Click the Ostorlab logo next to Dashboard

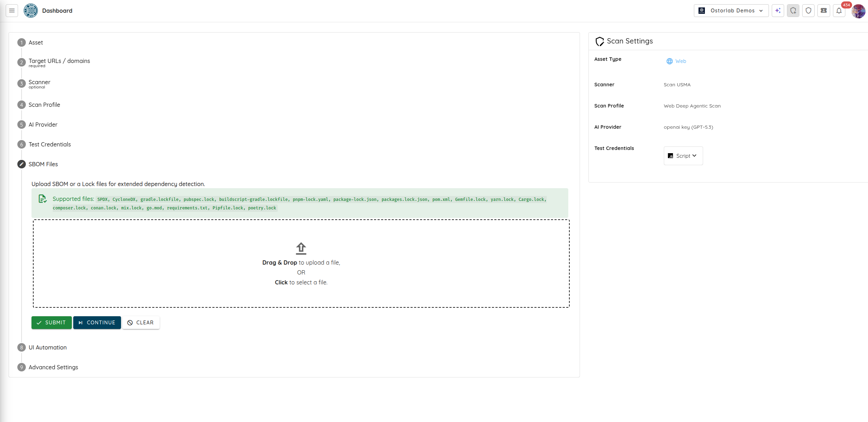pos(30,11)
